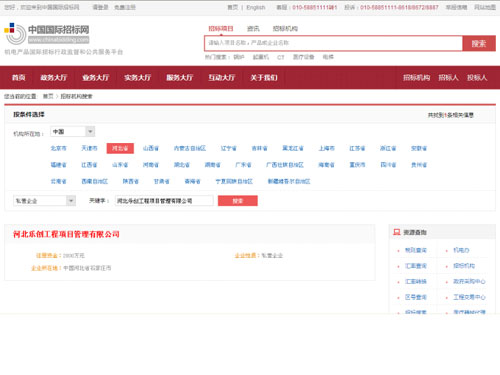Click the filter panel red 搜索 button
The image size is (500, 375).
coord(238,201)
